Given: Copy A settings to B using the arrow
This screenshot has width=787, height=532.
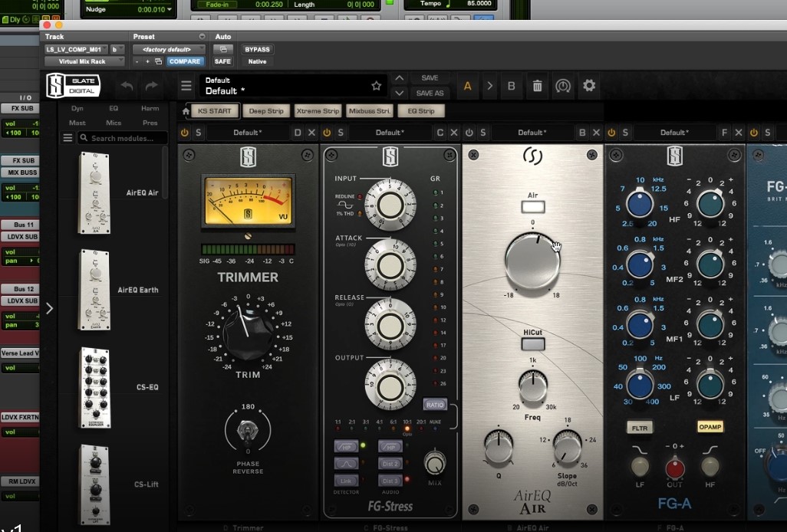Looking at the screenshot, I should coord(489,86).
